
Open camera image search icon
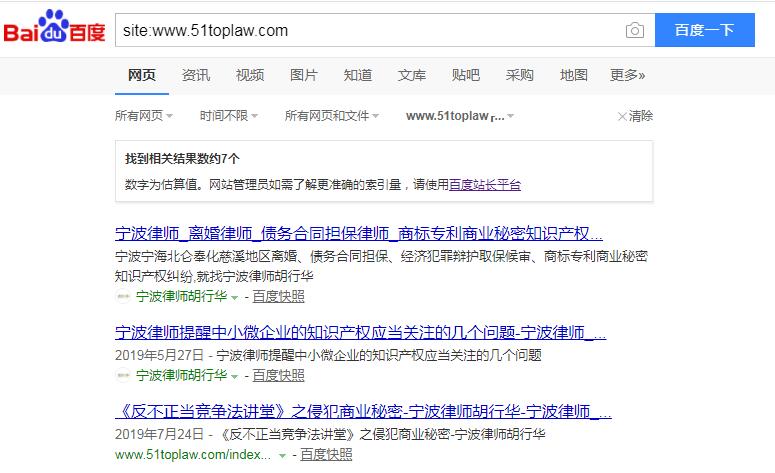[635, 30]
